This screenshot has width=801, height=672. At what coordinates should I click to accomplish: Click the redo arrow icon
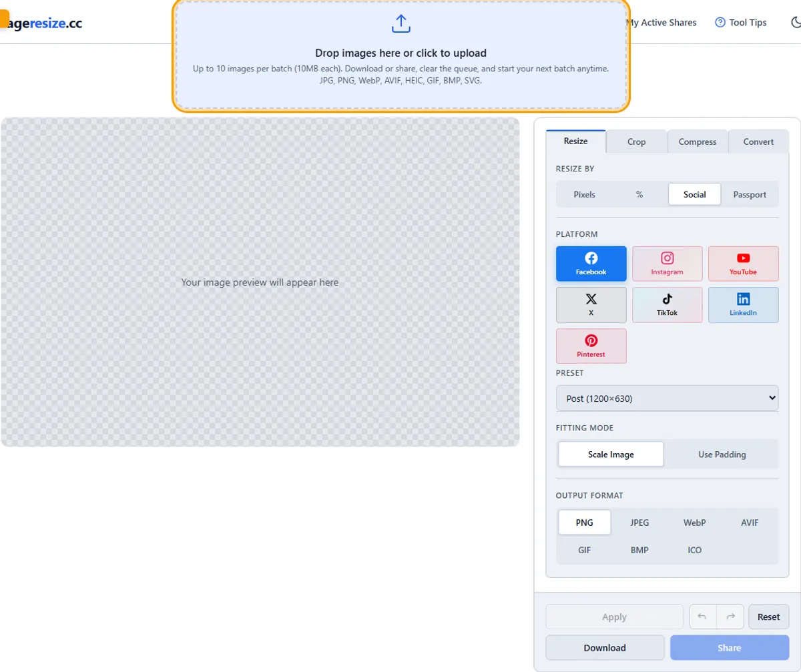(x=730, y=617)
